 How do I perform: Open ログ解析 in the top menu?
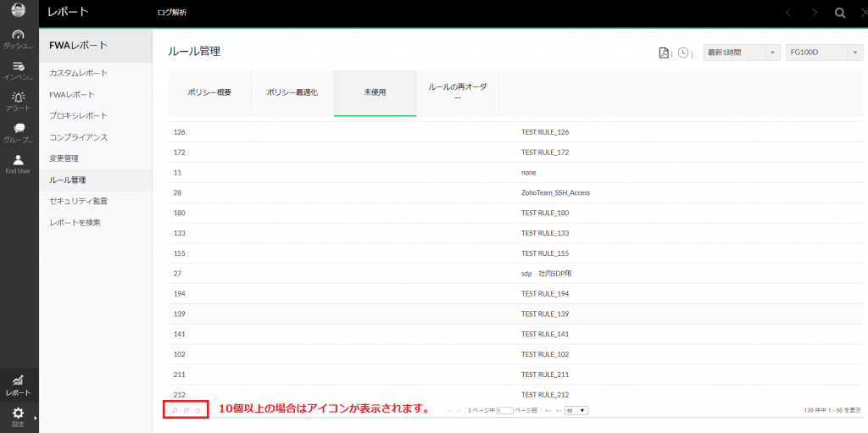click(172, 13)
